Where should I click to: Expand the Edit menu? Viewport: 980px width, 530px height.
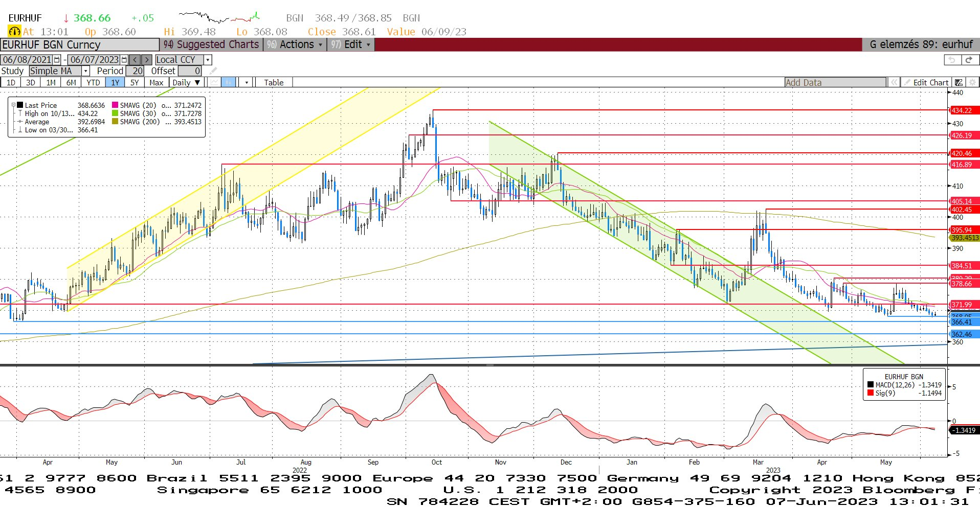[x=350, y=44]
